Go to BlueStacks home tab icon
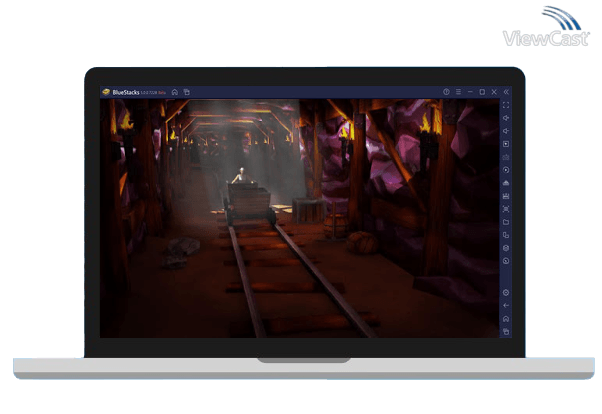602x414 pixels. [175, 92]
